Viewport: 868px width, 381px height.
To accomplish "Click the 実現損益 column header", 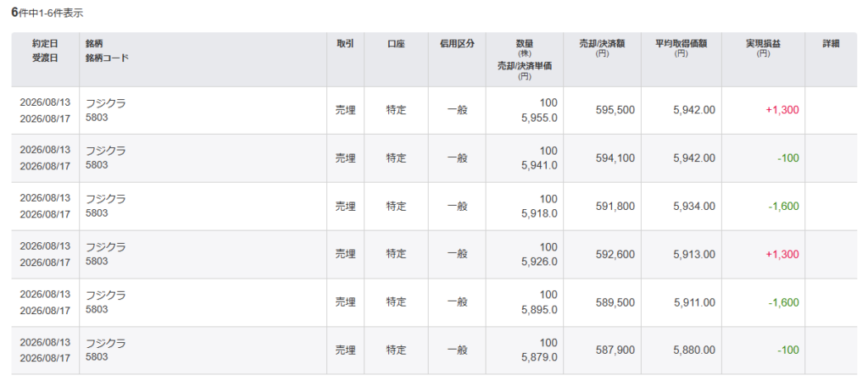I will click(x=764, y=59).
